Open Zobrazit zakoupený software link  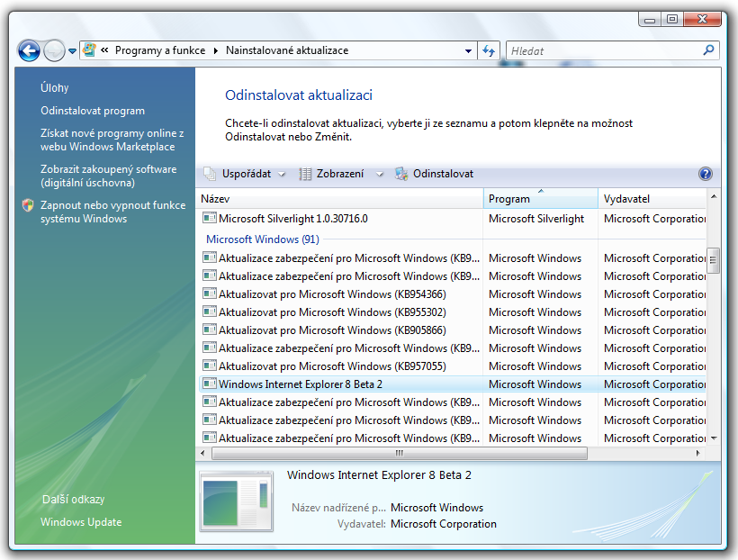click(108, 176)
